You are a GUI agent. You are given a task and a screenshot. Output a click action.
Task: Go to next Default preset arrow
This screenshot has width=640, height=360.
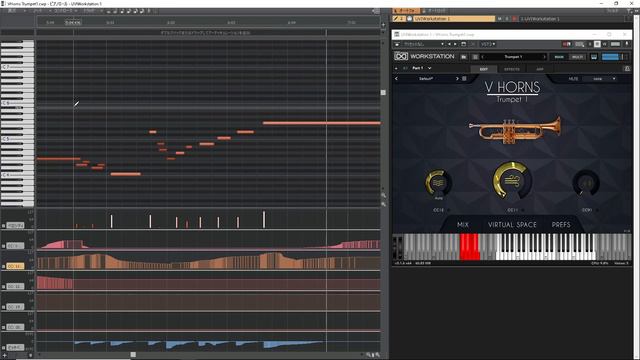[457, 79]
